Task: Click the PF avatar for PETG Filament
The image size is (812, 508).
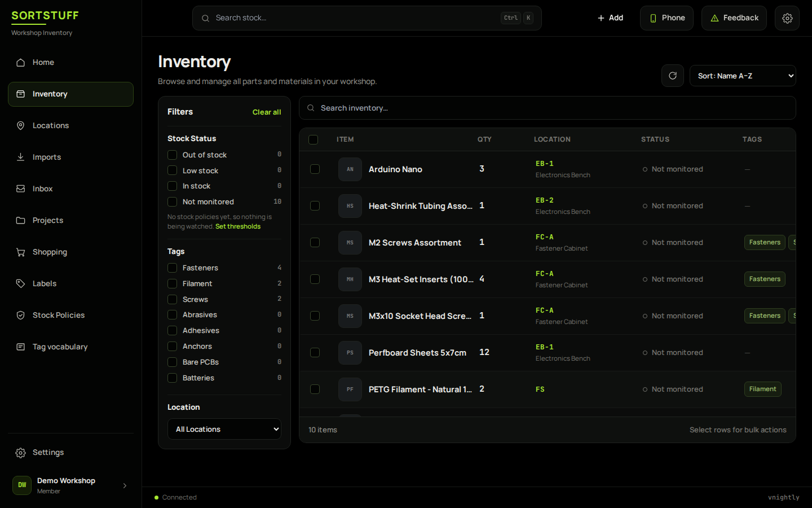Action: click(x=350, y=389)
